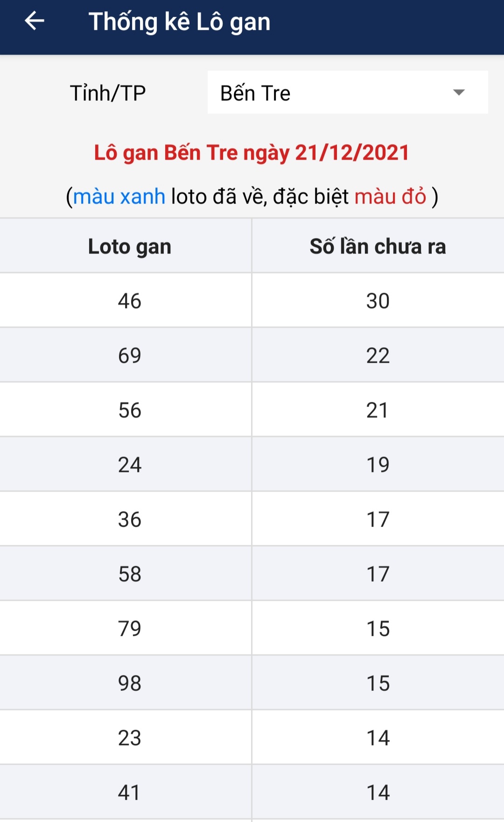
Task: Choose loto number 36 in table
Action: (x=129, y=519)
